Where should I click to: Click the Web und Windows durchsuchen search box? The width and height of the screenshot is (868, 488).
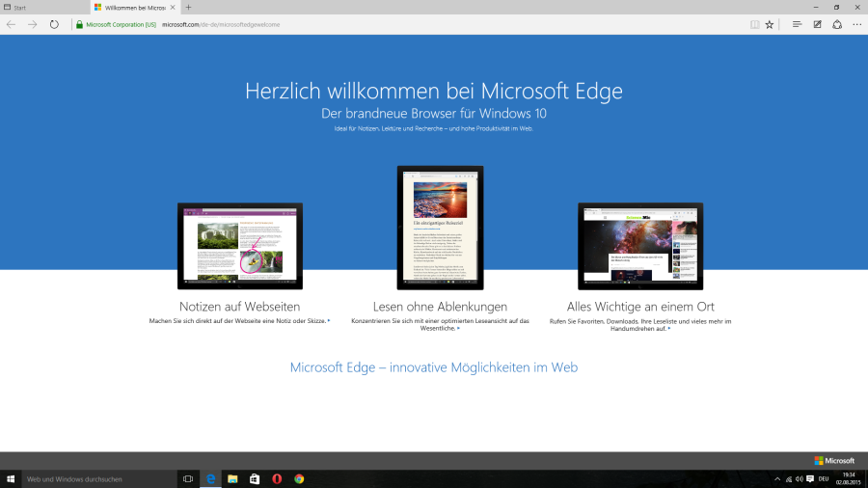pos(99,479)
